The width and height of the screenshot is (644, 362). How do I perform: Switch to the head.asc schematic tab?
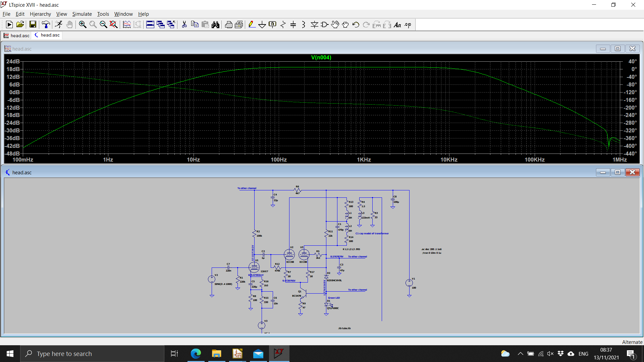pyautogui.click(x=47, y=35)
